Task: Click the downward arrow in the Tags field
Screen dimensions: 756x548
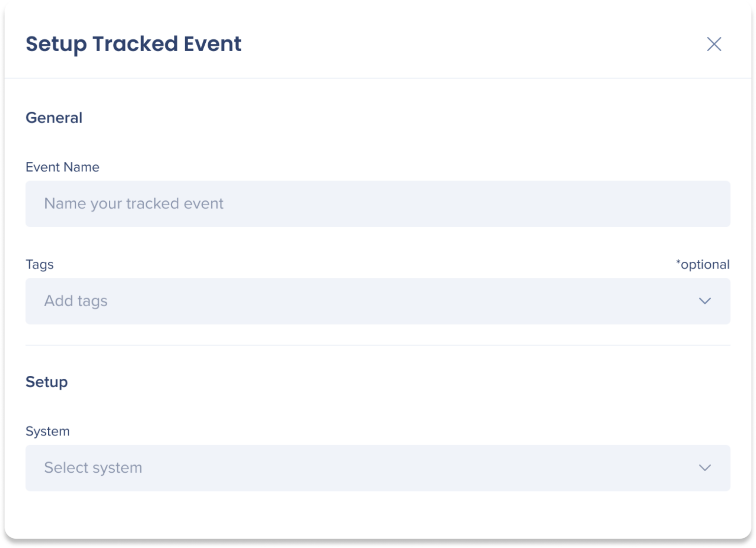Action: click(x=705, y=301)
